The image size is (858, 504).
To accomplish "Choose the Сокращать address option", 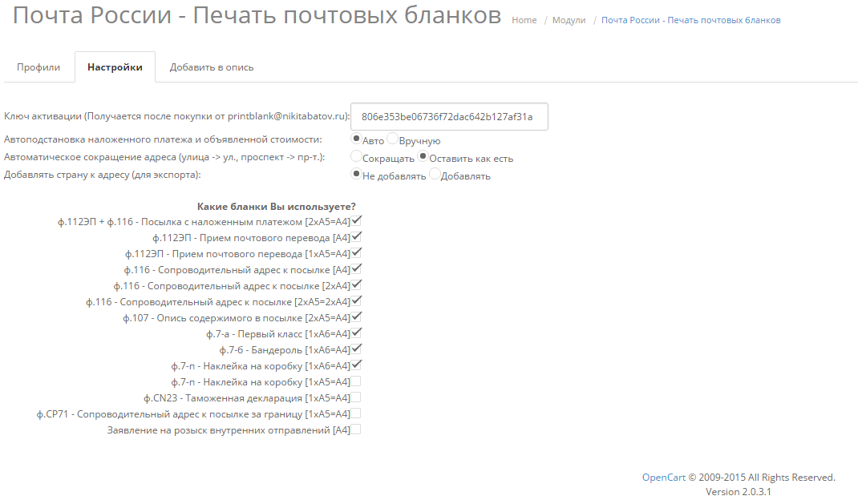I will pos(356,156).
